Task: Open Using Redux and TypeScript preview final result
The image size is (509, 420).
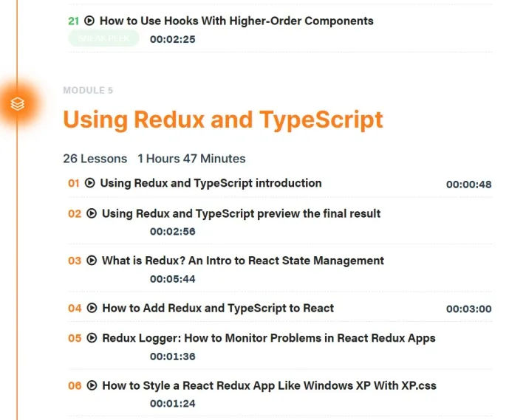Action: [x=241, y=213]
